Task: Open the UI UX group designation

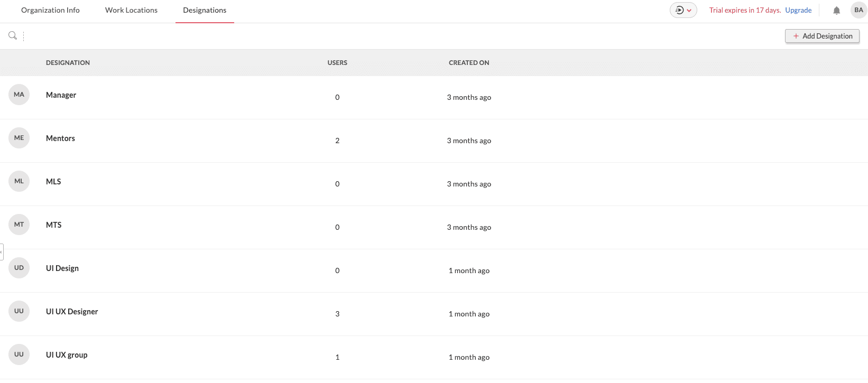Action: (67, 355)
